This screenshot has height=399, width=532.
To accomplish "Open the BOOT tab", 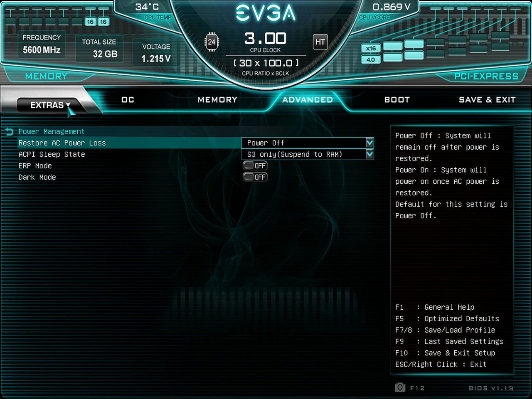I will tap(397, 100).
